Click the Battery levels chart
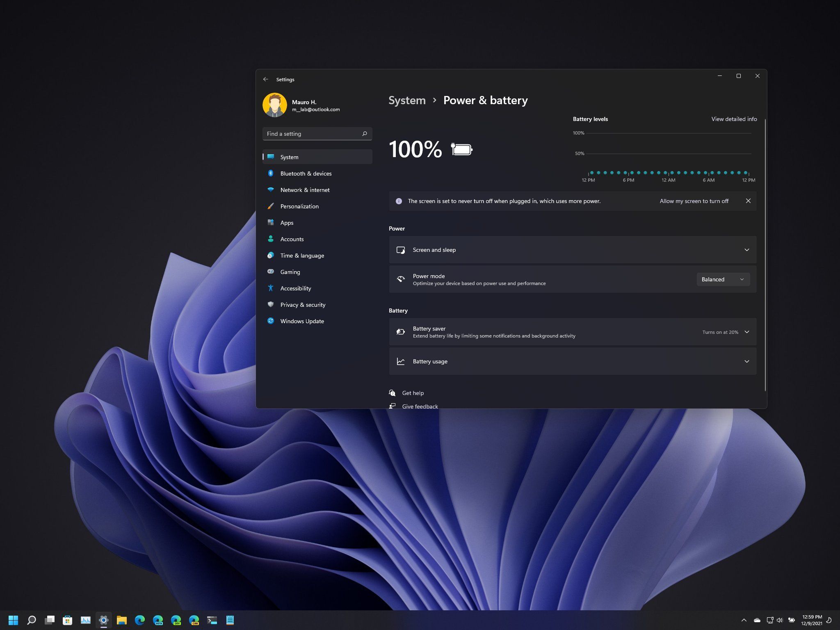Screen dimensions: 840x630 coord(664,156)
